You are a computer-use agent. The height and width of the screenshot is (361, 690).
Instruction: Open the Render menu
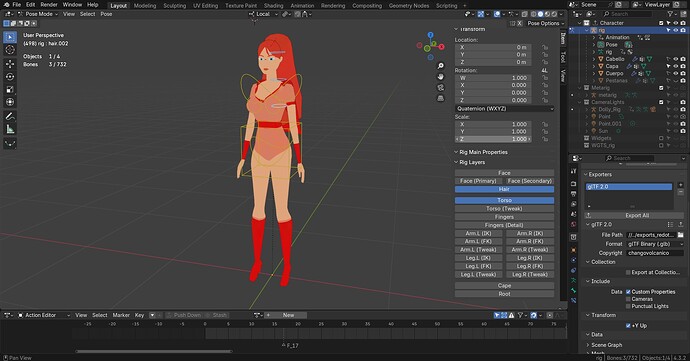(x=49, y=4)
